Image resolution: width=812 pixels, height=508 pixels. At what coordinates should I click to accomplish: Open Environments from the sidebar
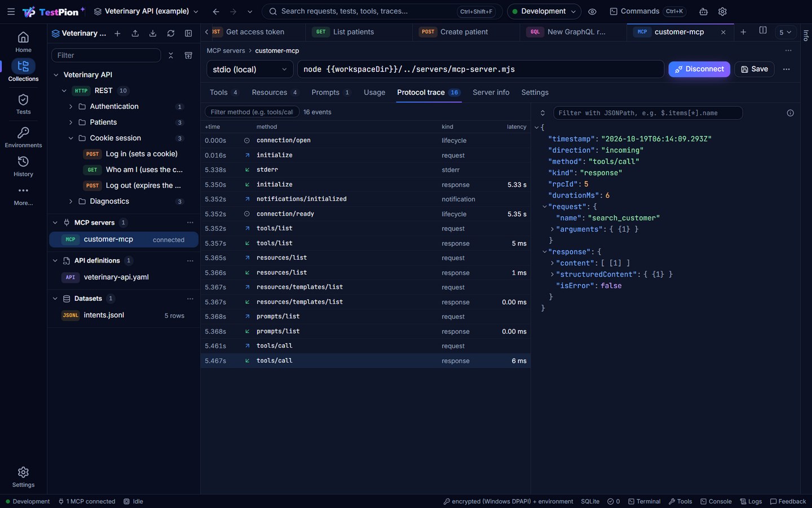tap(23, 137)
